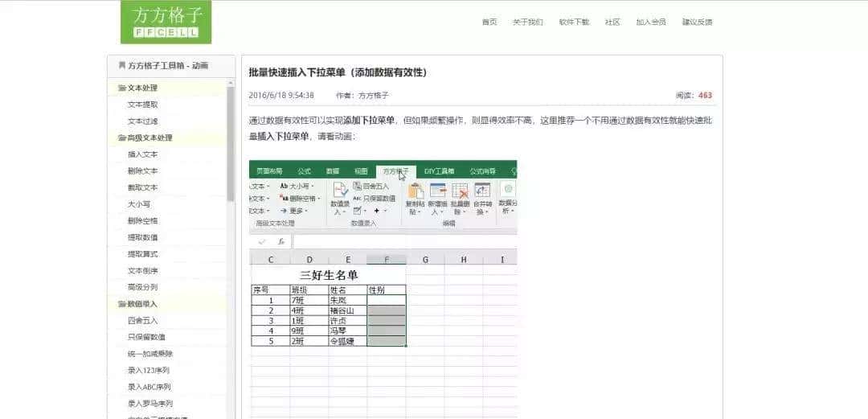Select 提取算式 sidebar entry
This screenshot has height=419, width=868.
click(143, 254)
